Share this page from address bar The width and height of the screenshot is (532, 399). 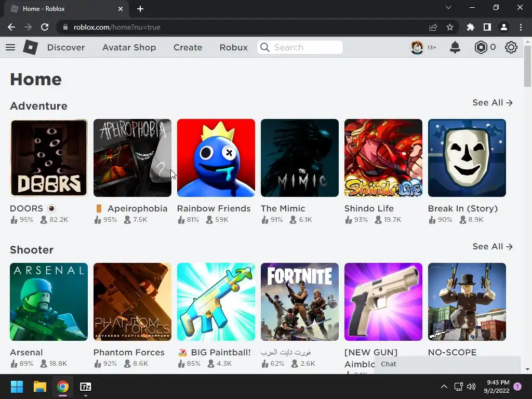pyautogui.click(x=433, y=27)
